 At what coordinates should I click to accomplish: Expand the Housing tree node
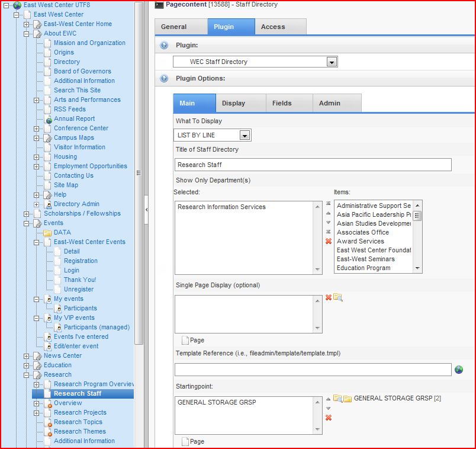coord(37,157)
